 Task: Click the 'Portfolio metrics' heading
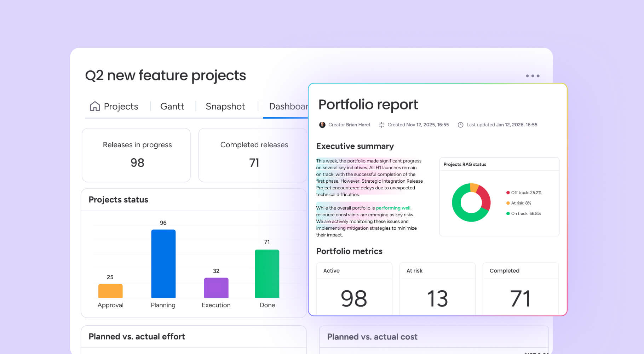tap(349, 251)
